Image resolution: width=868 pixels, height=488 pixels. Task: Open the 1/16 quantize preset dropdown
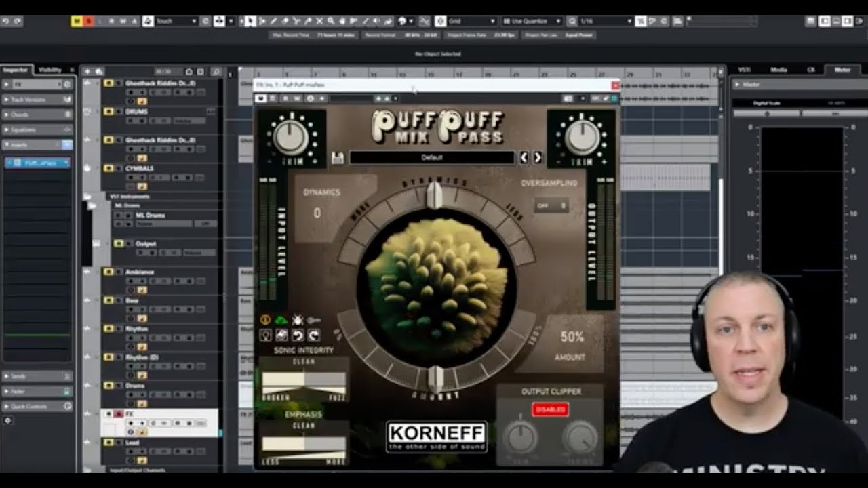[605, 21]
